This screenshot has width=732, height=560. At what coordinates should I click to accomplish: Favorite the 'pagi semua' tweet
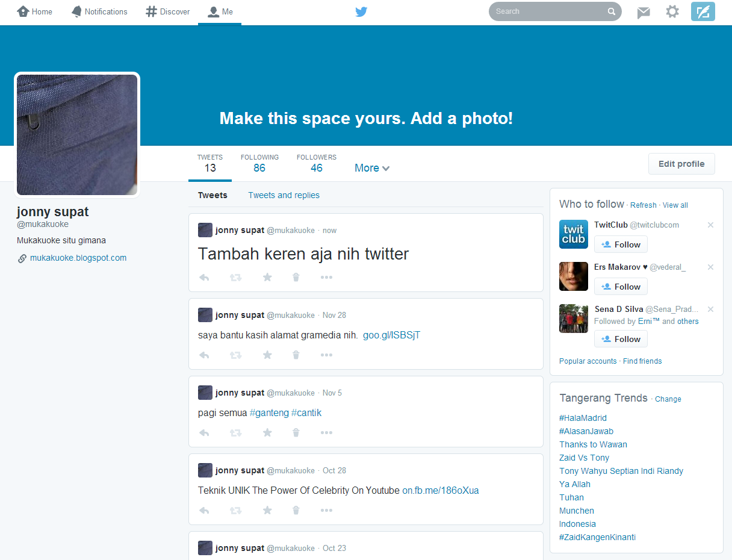coord(267,432)
